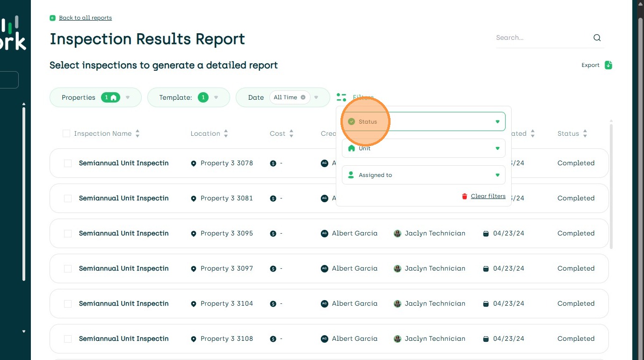
Task: Check the Property 3 3104 inspection checkbox
Action: [x=68, y=304]
